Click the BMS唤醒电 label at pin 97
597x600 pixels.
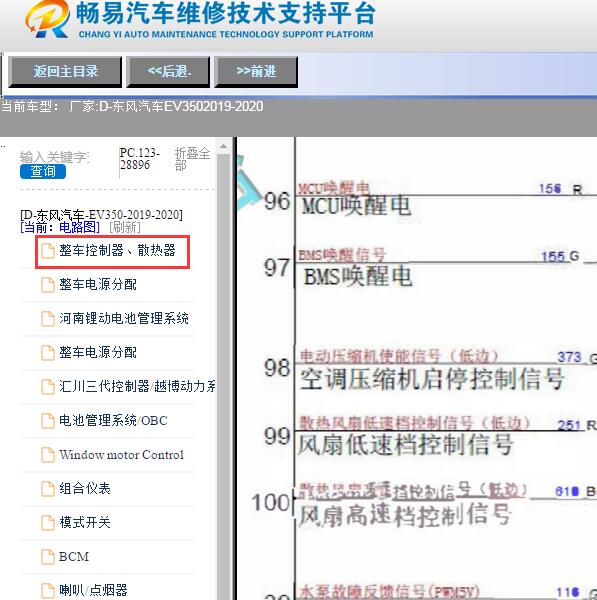coord(358,276)
